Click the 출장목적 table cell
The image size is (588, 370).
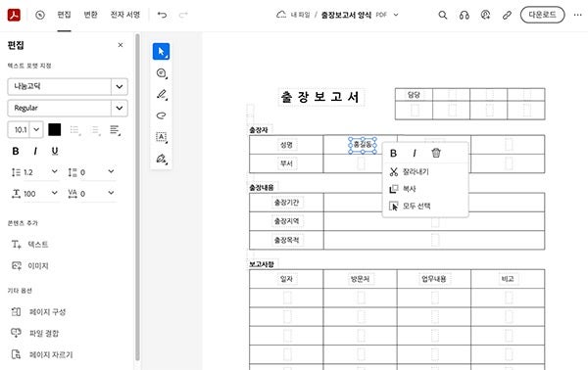click(286, 240)
